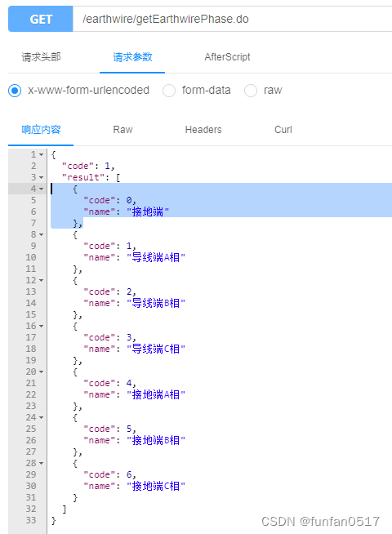Click the /earthwire/getEarthwirePhase.do URL field
This screenshot has width=392, height=534.
coord(232,19)
